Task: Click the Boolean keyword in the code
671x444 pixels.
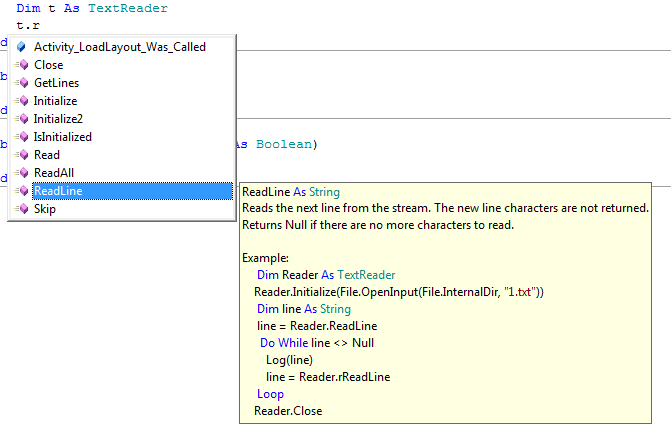Action: [284, 144]
